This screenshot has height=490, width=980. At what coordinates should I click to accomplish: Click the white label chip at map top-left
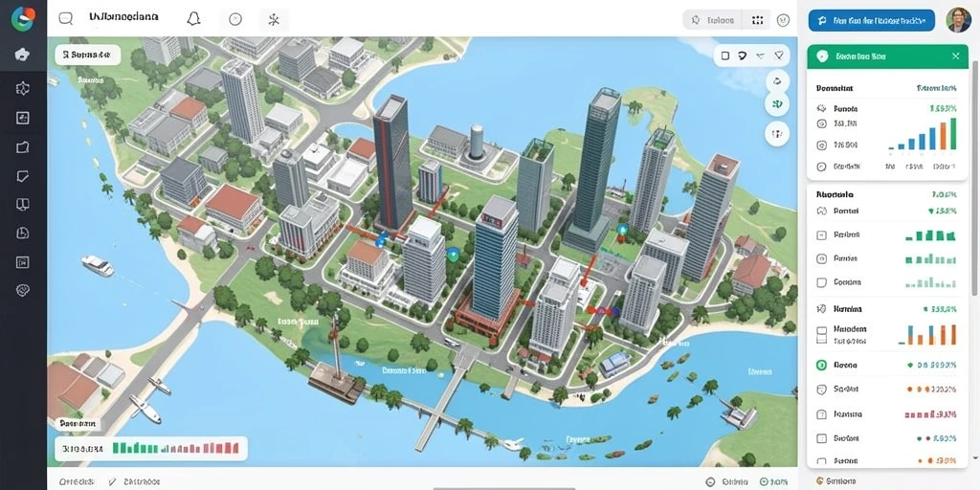(x=87, y=55)
